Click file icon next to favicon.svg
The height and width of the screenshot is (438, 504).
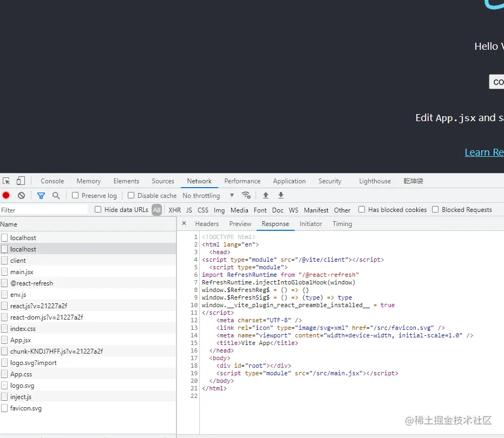click(x=4, y=408)
